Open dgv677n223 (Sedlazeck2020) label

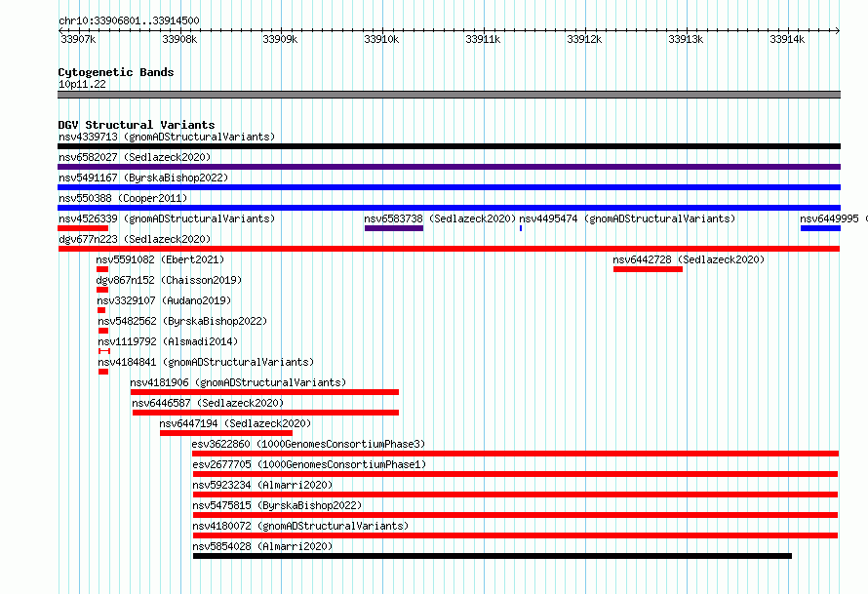135,239
